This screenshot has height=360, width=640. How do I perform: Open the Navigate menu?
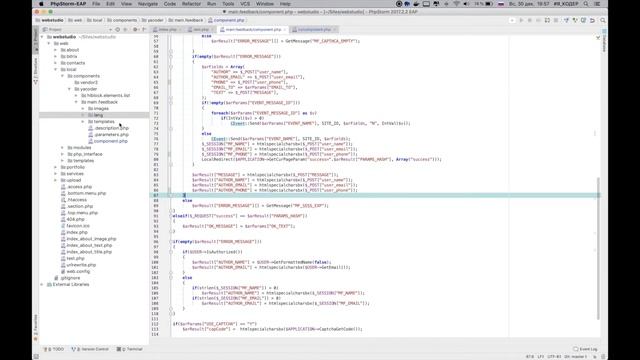point(148,4)
